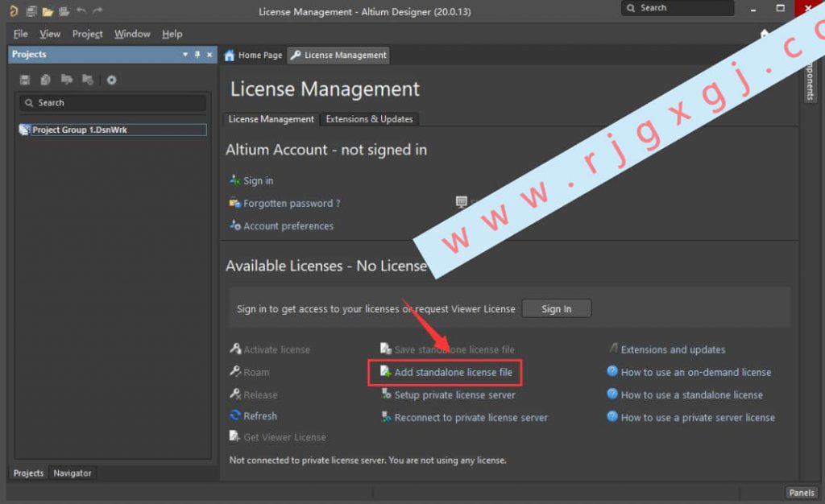Refresh the license list
The height and width of the screenshot is (504, 825).
pos(254,415)
